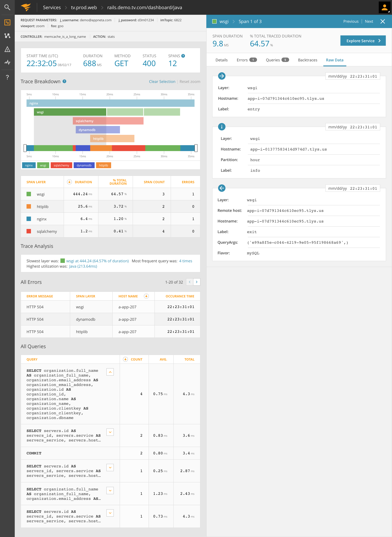Open the activity pulse sidebar icon
The width and height of the screenshot is (392, 537).
[7, 62]
